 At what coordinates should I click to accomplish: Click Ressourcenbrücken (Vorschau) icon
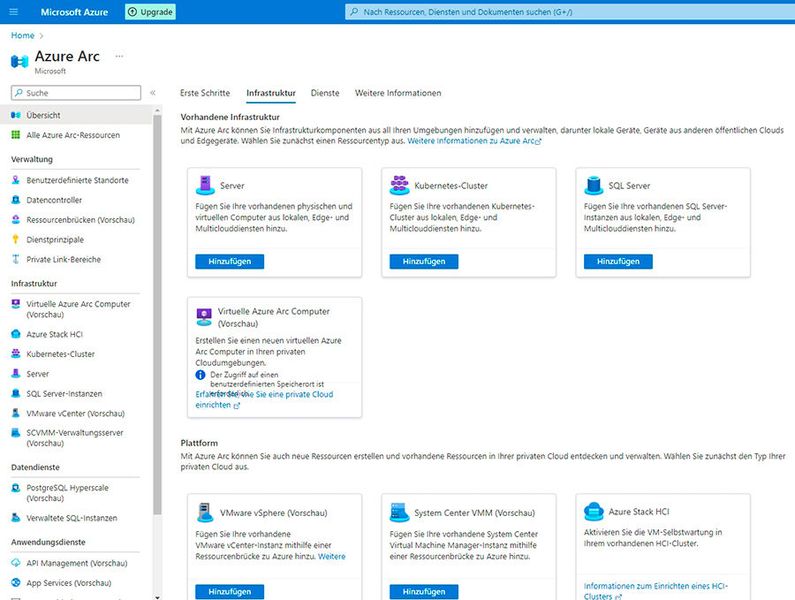click(x=16, y=220)
